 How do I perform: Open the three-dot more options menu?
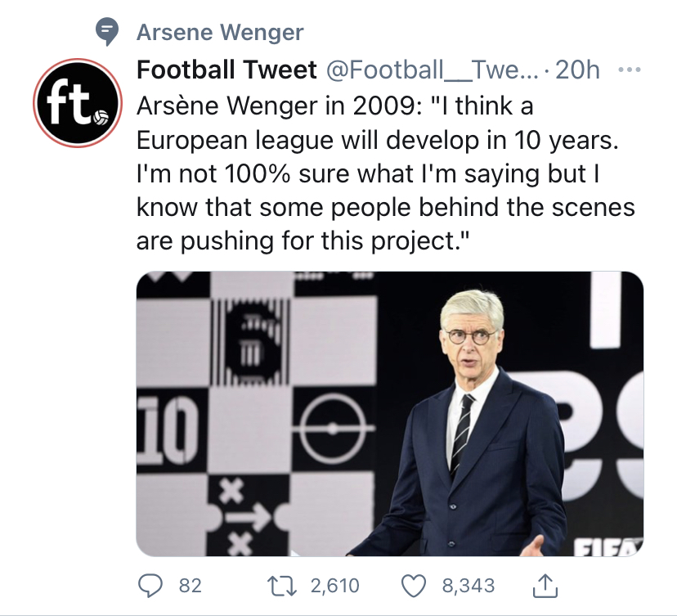tap(630, 69)
